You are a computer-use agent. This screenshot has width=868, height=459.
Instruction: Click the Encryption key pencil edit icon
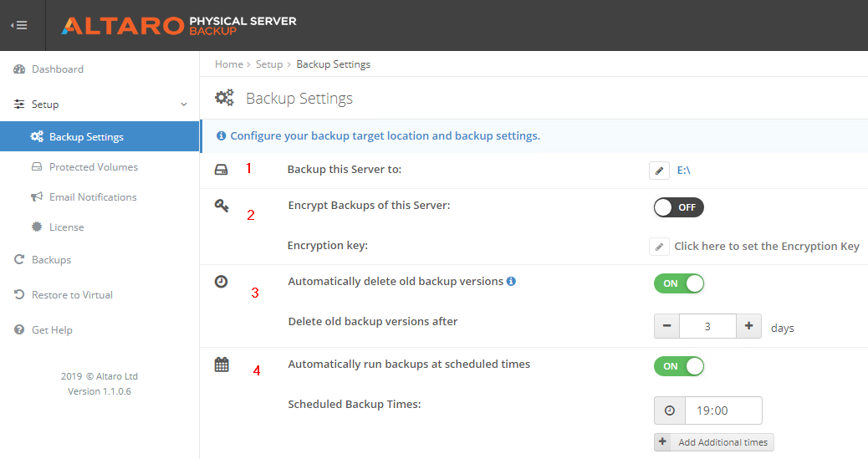pyautogui.click(x=659, y=247)
